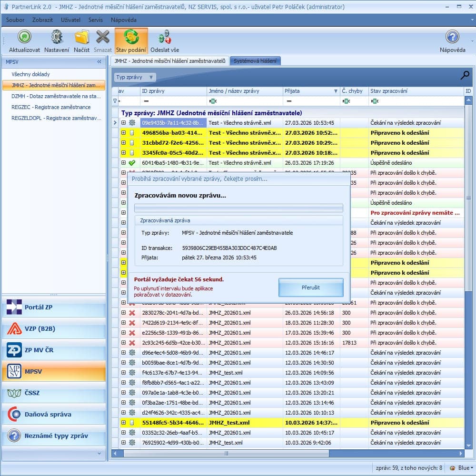Click gear icon of 76925902 row

pos(132,443)
